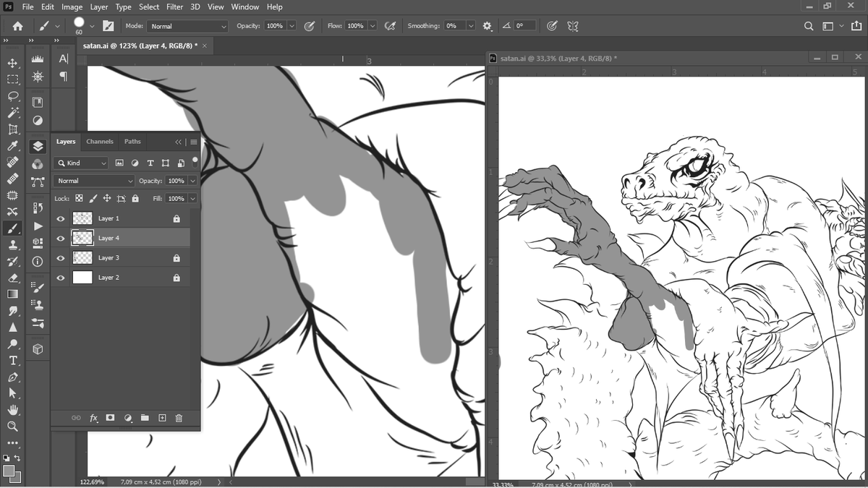
Task: Open the File menu
Action: click(x=27, y=7)
